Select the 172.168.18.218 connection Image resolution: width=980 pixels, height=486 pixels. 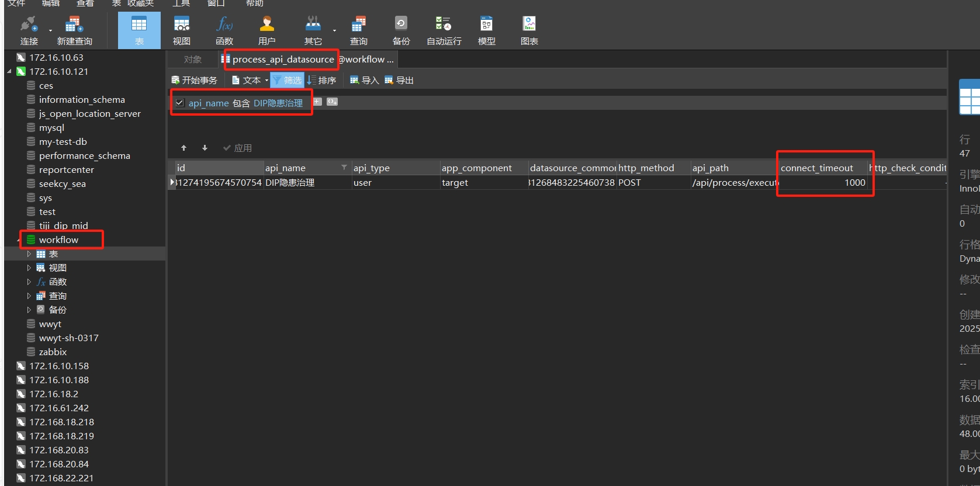(x=61, y=422)
